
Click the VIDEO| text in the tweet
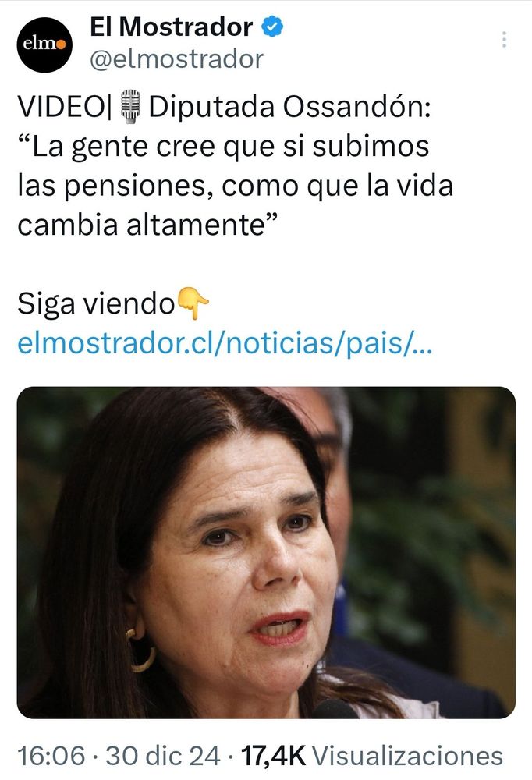click(66, 106)
